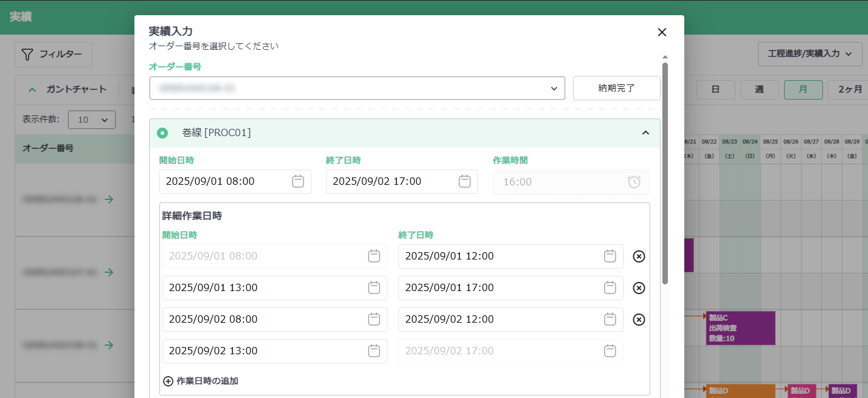Open calendar for 巻線 start date 2025/09/01 08:00

pyautogui.click(x=297, y=181)
